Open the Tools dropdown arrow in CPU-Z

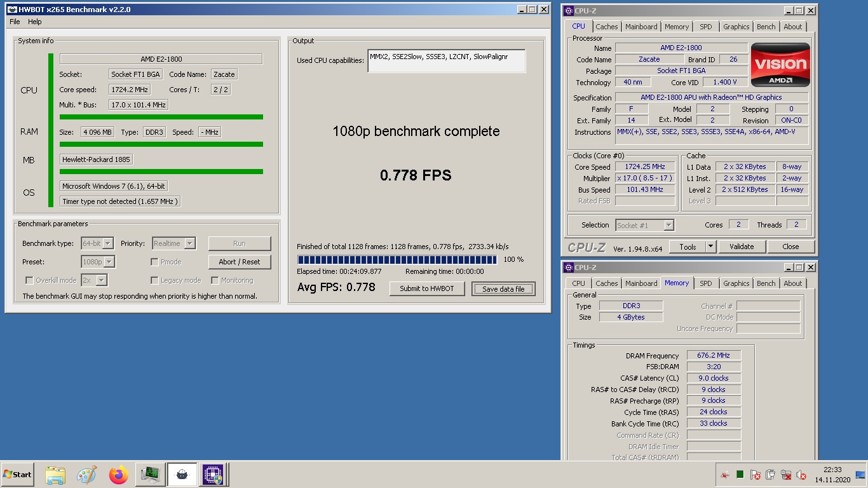[x=710, y=247]
